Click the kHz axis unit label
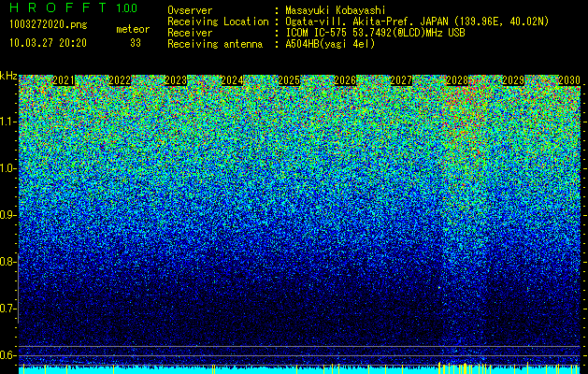 click(8, 76)
